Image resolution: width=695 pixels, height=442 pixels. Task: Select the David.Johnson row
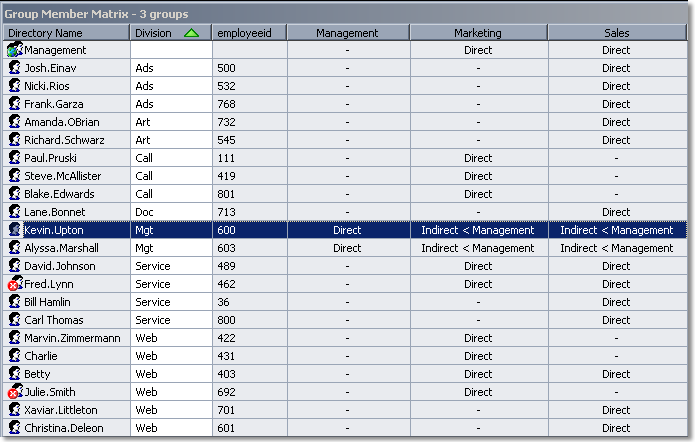coord(60,266)
